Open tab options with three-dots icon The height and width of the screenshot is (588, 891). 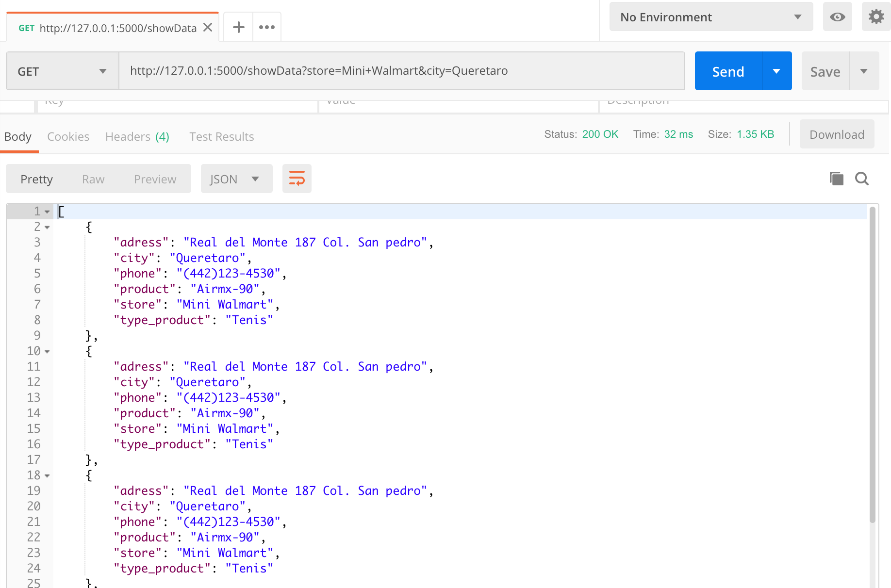267,27
